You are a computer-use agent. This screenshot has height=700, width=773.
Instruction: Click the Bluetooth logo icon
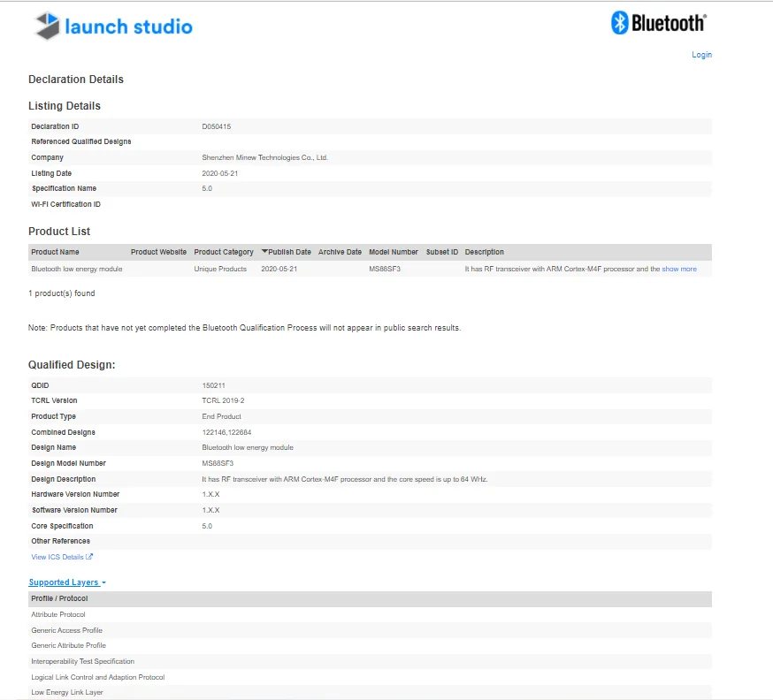(619, 23)
